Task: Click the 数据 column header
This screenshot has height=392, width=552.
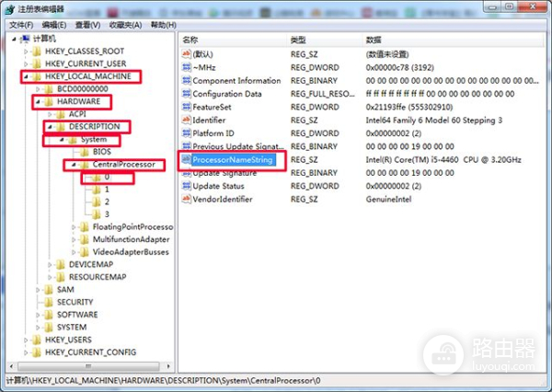Action: (x=453, y=40)
